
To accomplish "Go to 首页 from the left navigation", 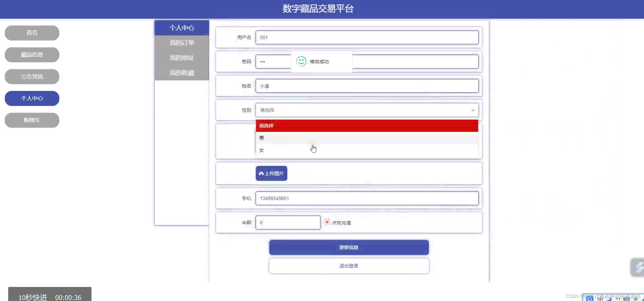I will (x=32, y=33).
